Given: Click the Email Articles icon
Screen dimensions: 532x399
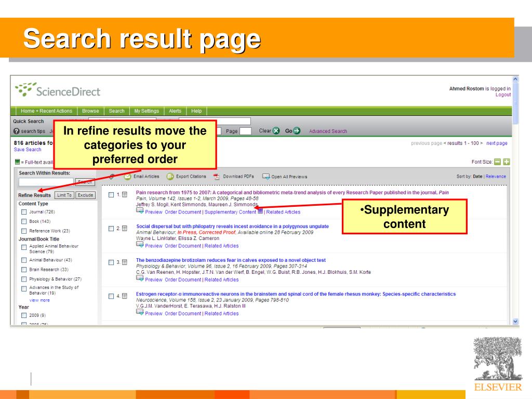Looking at the screenshot, I should pos(127,177).
